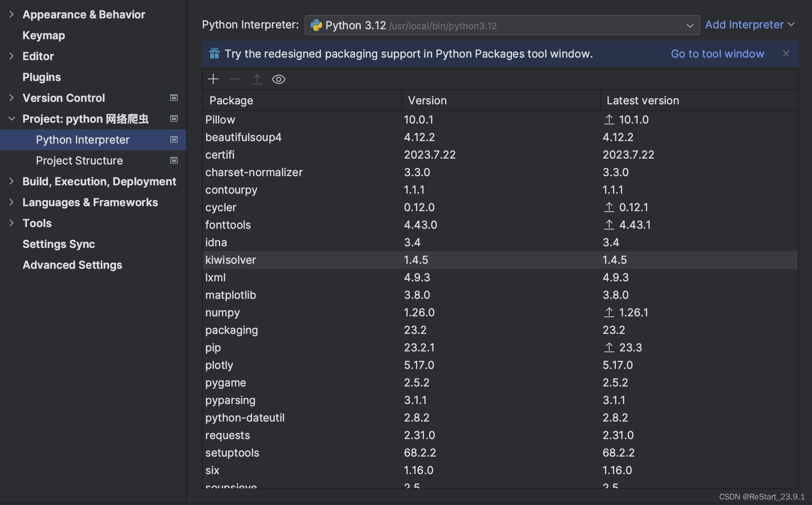Select the python-dateutil package row
Image resolution: width=812 pixels, height=505 pixels.
tap(500, 417)
